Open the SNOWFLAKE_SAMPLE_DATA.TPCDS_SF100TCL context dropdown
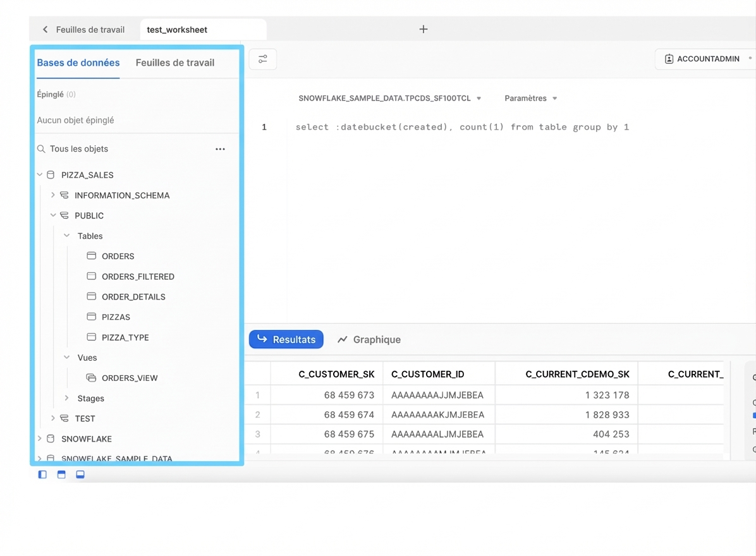 click(x=390, y=98)
